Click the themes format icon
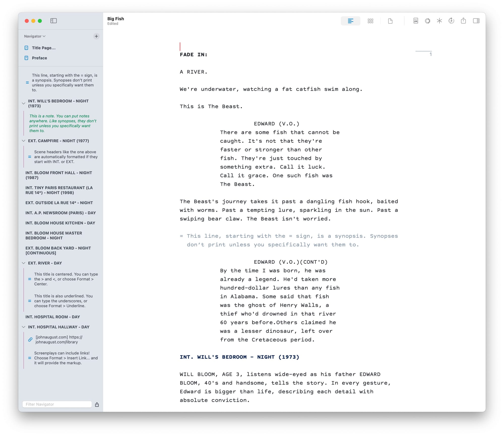 click(416, 21)
